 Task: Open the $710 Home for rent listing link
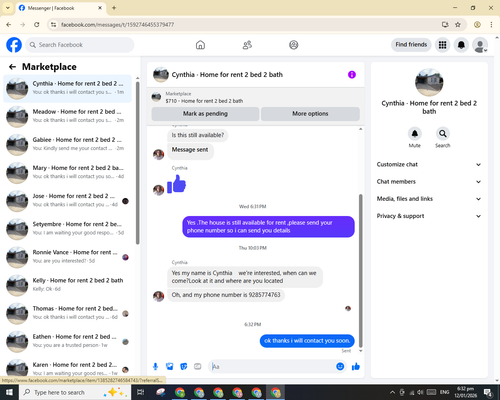(204, 101)
